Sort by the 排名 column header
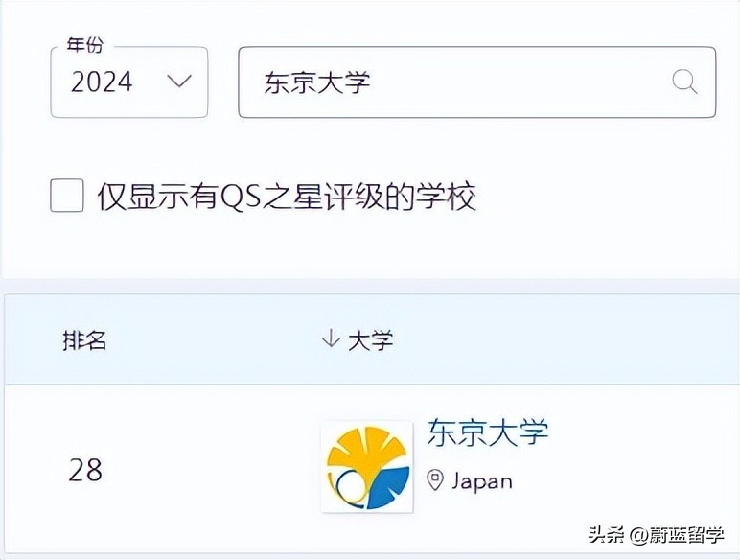Screen dimensions: 740x560 coord(84,339)
